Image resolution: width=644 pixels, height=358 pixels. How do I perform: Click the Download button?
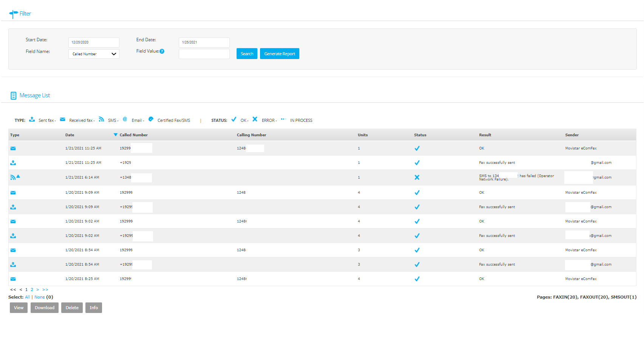[x=45, y=308]
